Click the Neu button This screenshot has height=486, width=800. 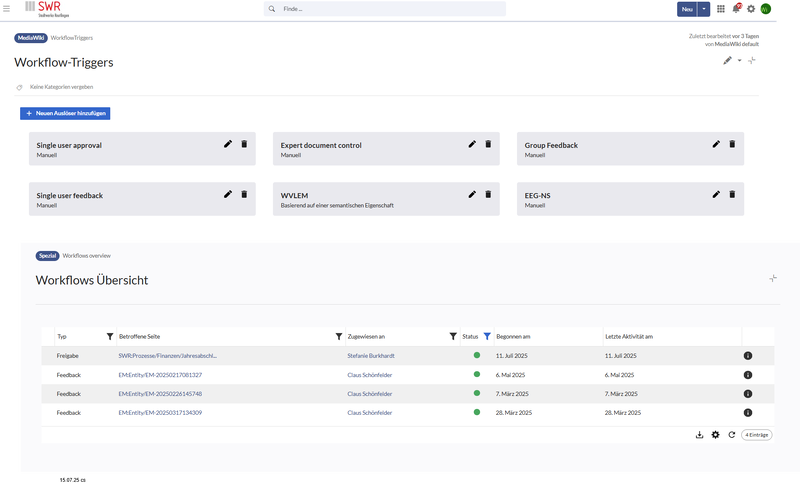point(687,9)
